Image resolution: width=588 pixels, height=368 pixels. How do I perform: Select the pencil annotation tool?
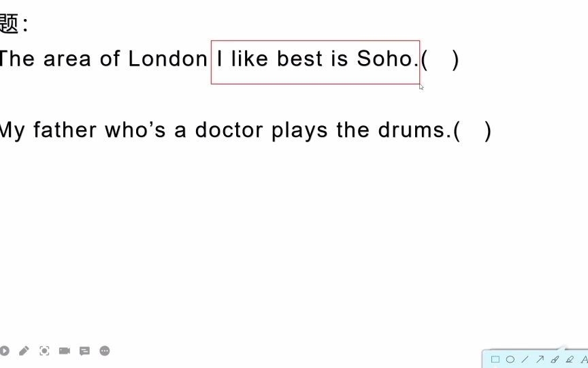point(24,351)
